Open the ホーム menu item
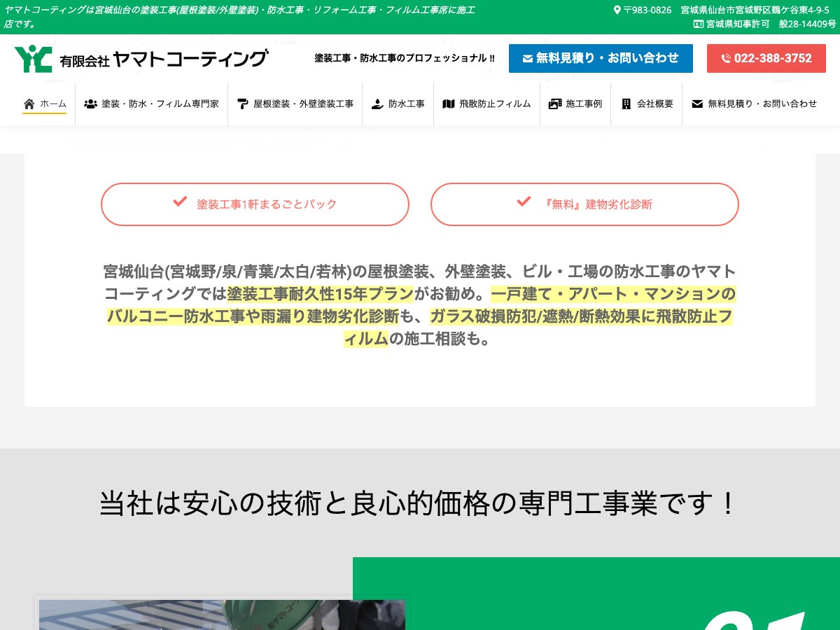The height and width of the screenshot is (630, 840). [x=45, y=104]
